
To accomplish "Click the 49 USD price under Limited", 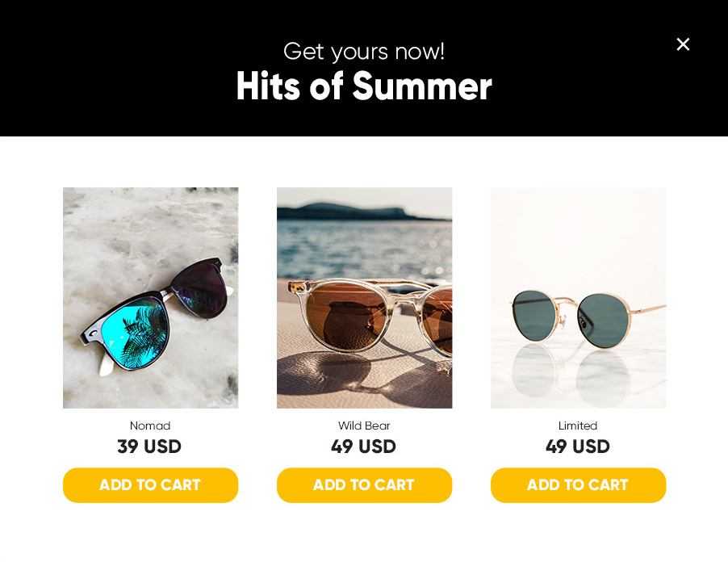I will [x=578, y=447].
